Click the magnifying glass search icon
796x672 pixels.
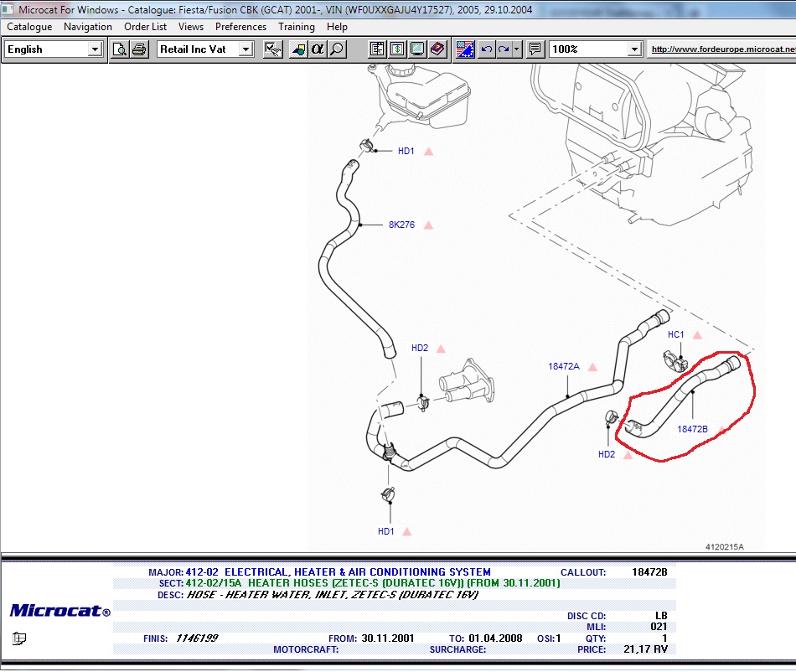click(337, 49)
